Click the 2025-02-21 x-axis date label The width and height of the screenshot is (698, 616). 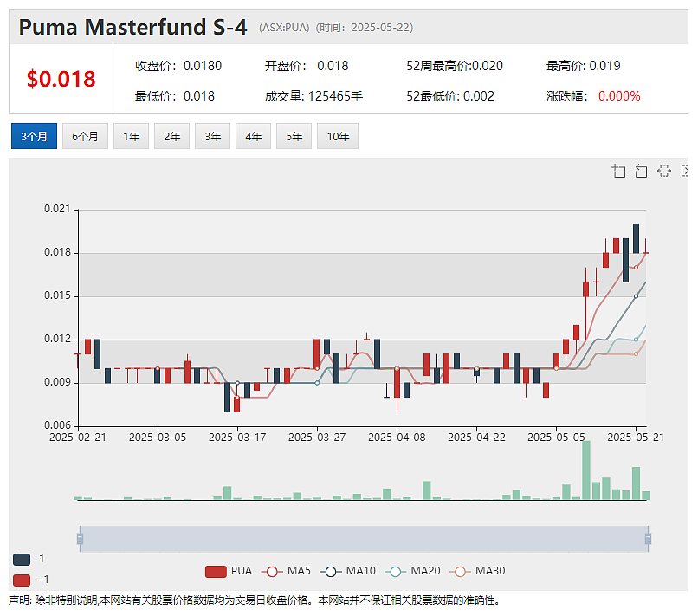tap(78, 438)
